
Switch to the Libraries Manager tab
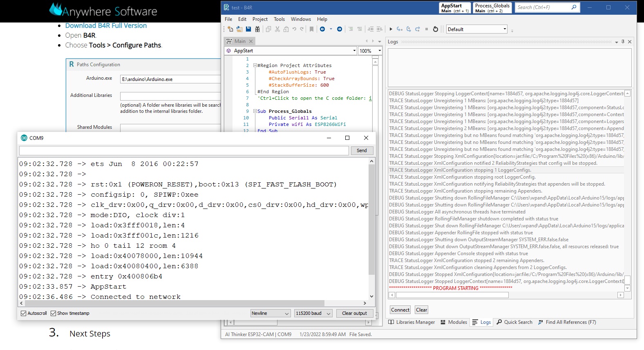point(411,322)
